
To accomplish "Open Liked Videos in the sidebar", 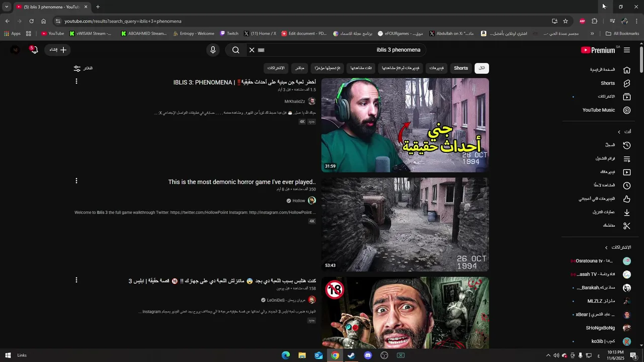I will [598, 199].
